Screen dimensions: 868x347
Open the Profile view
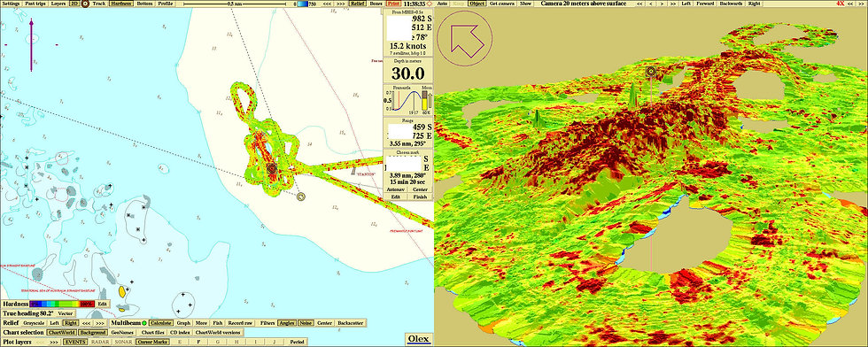165,4
